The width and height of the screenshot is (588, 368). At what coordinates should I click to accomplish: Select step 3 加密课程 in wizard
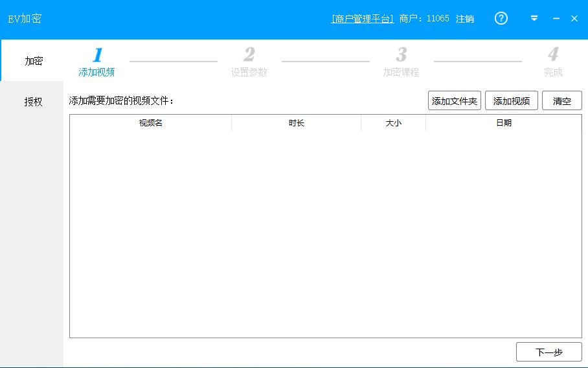(401, 63)
